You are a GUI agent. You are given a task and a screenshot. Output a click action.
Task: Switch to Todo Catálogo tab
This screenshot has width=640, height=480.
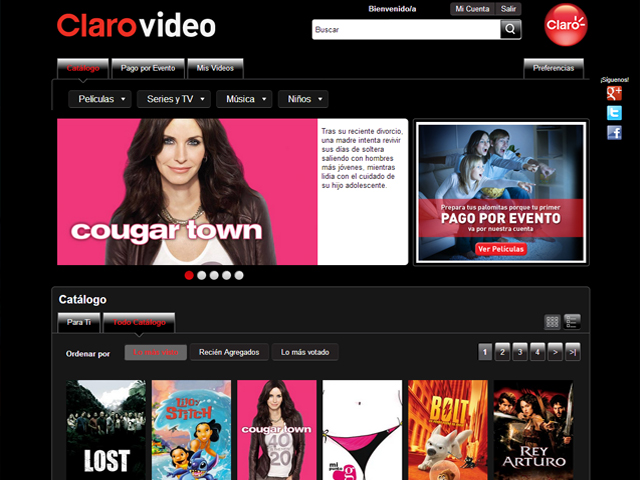[139, 322]
